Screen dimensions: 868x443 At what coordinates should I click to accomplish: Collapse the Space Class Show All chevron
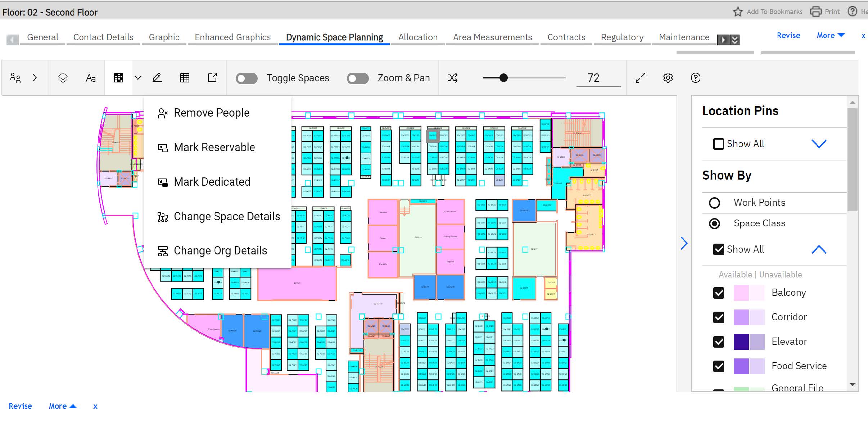[x=819, y=249]
